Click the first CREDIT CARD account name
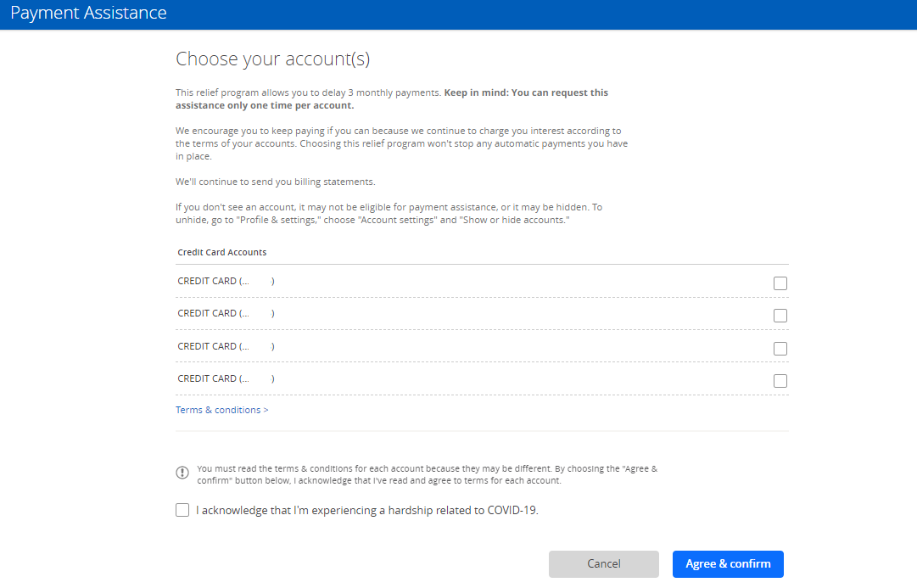Image resolution: width=917 pixels, height=588 pixels. click(x=225, y=281)
